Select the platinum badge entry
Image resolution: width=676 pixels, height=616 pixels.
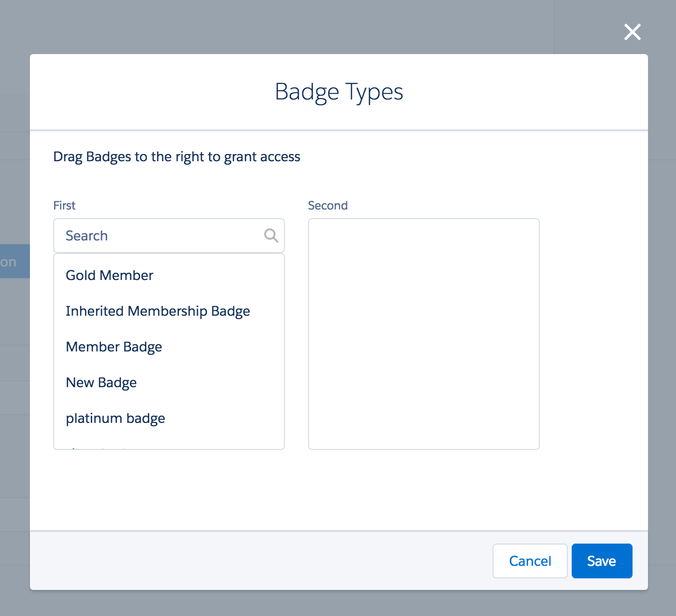click(x=115, y=419)
